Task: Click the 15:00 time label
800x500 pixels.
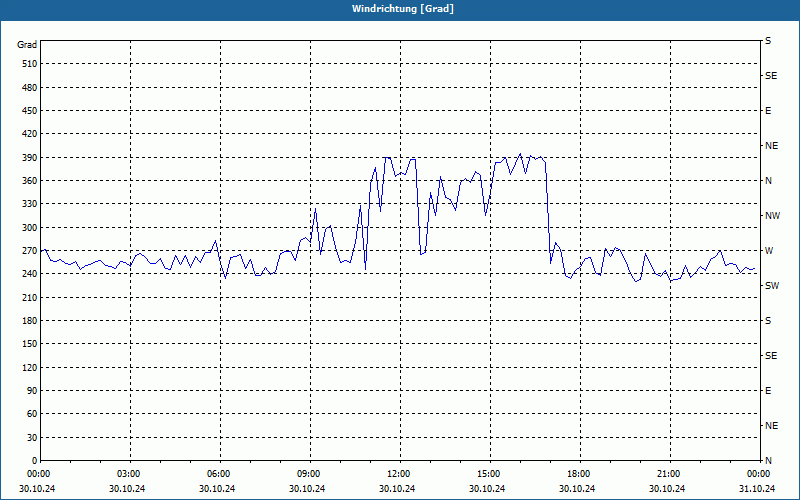Action: click(488, 474)
